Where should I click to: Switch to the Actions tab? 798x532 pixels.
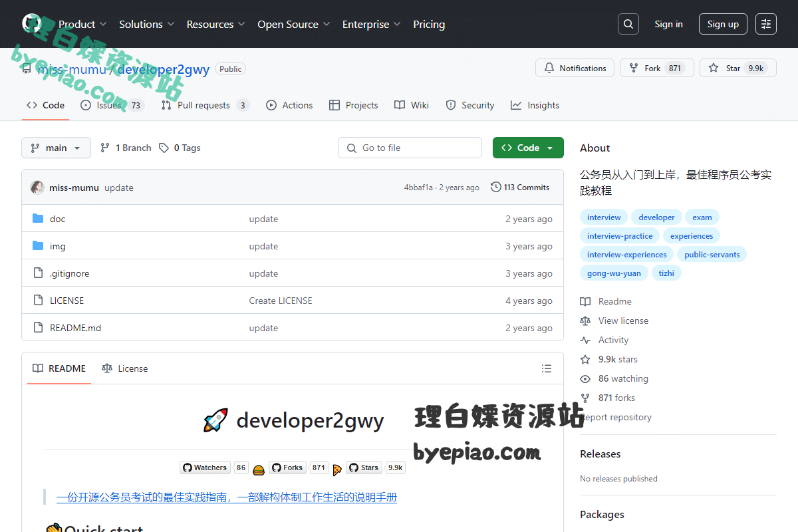[289, 105]
